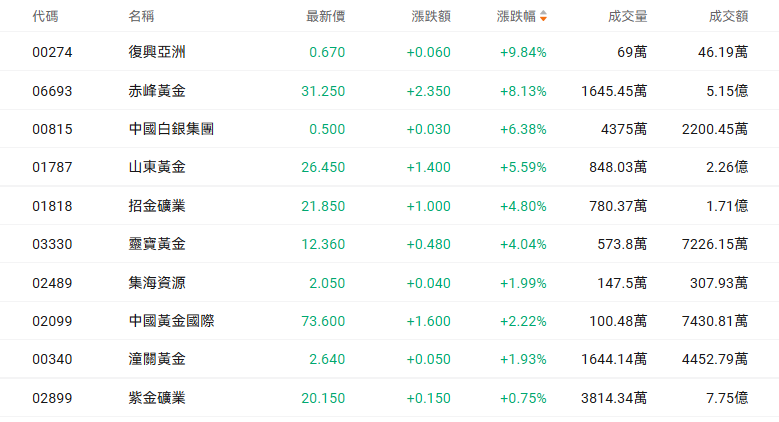Select 中國黃金國際 in the list
Screen dimensions: 779x422
(x=171, y=321)
